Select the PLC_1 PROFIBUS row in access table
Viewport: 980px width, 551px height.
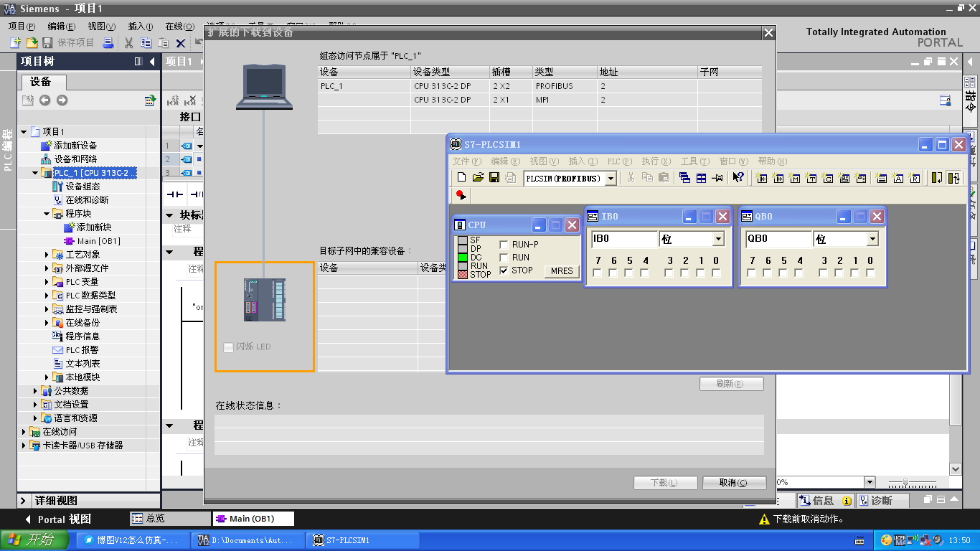click(x=540, y=86)
